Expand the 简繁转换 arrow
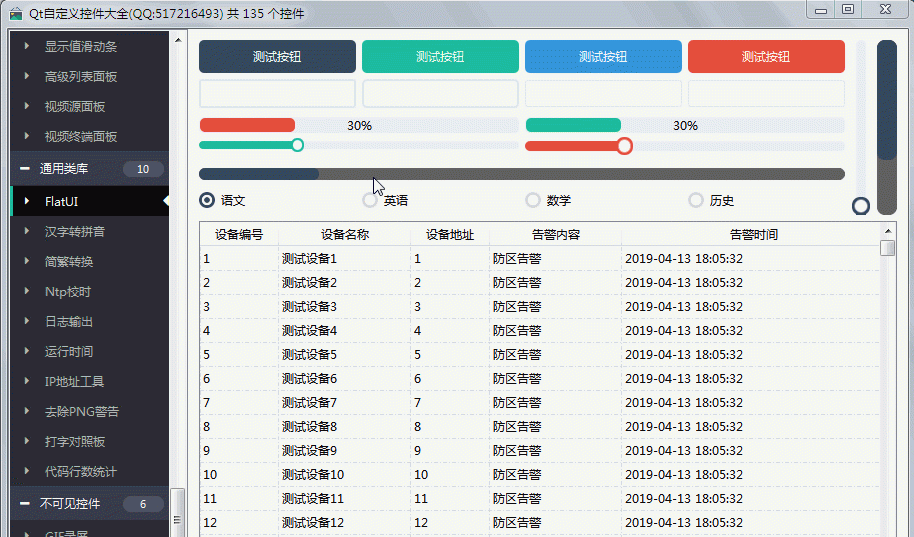Screen dimensions: 914x537 point(27,261)
